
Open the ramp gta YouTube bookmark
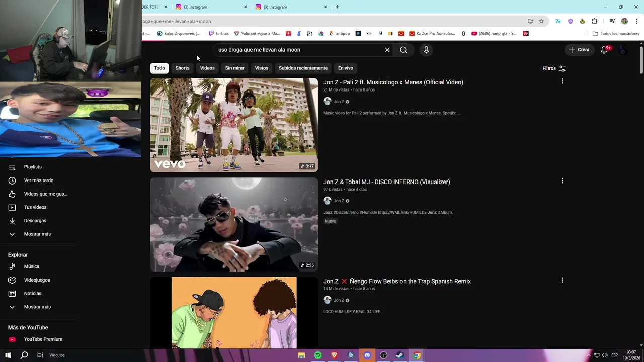[x=494, y=34]
